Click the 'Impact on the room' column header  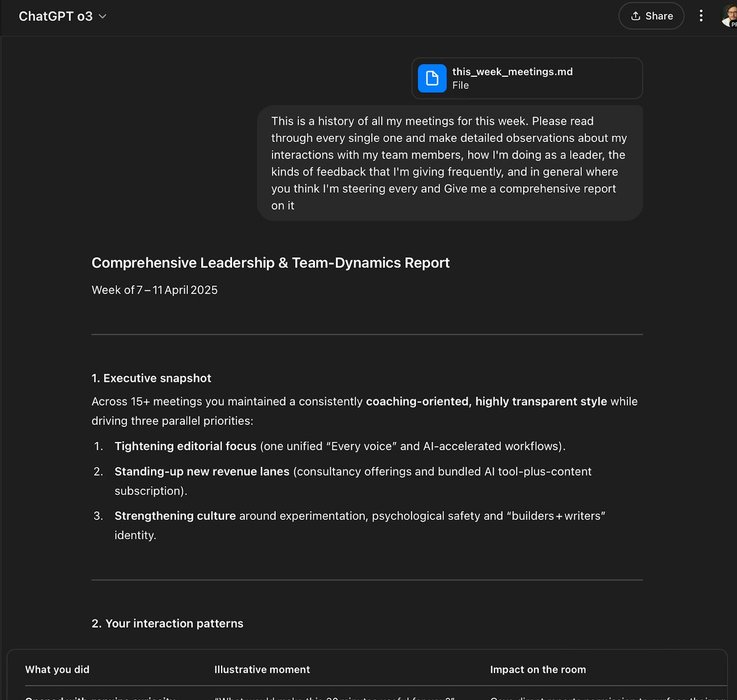click(x=538, y=669)
